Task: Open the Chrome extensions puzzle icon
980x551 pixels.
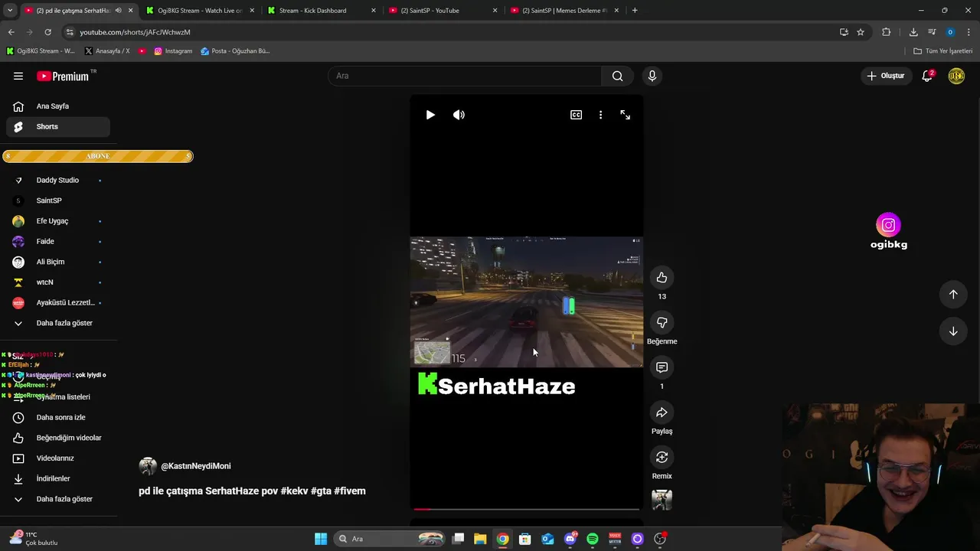Action: point(887,32)
